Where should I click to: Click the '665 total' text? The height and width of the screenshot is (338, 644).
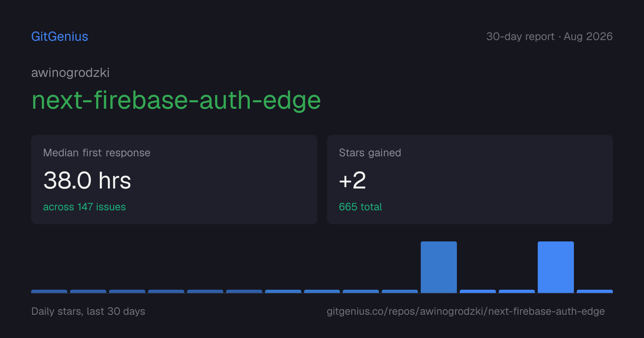(x=360, y=207)
